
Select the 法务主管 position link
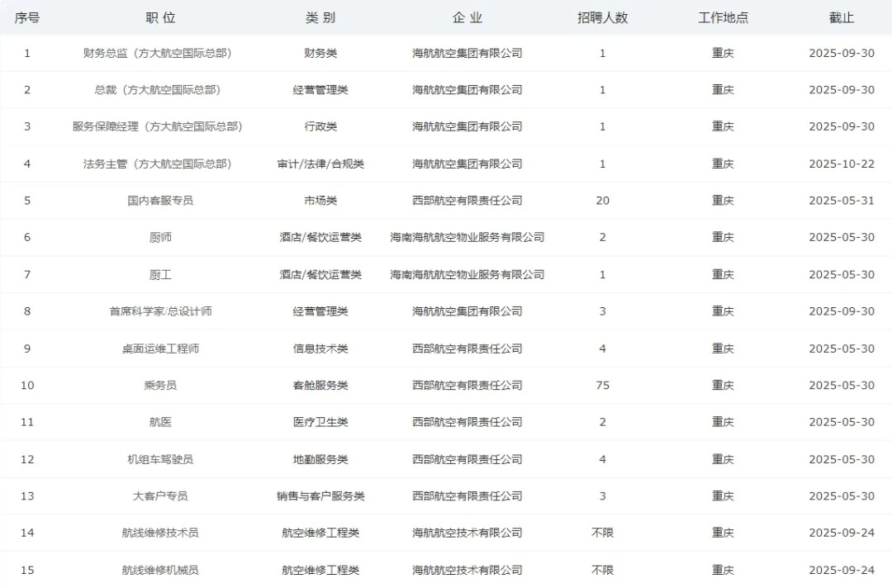click(157, 164)
